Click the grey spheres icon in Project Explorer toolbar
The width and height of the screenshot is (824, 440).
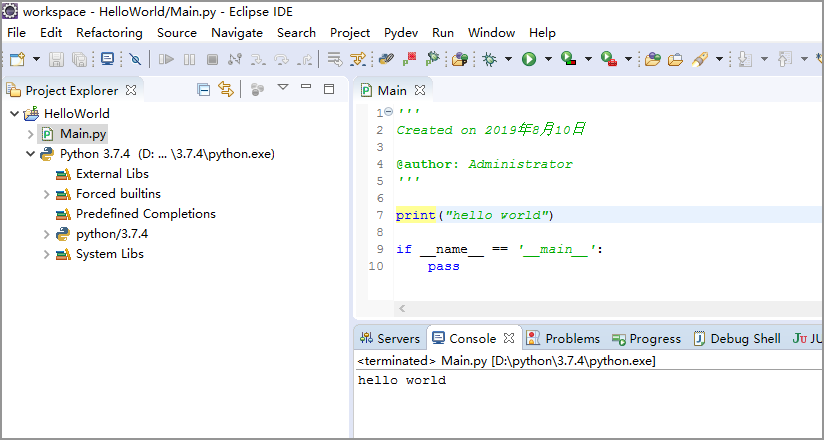(257, 89)
